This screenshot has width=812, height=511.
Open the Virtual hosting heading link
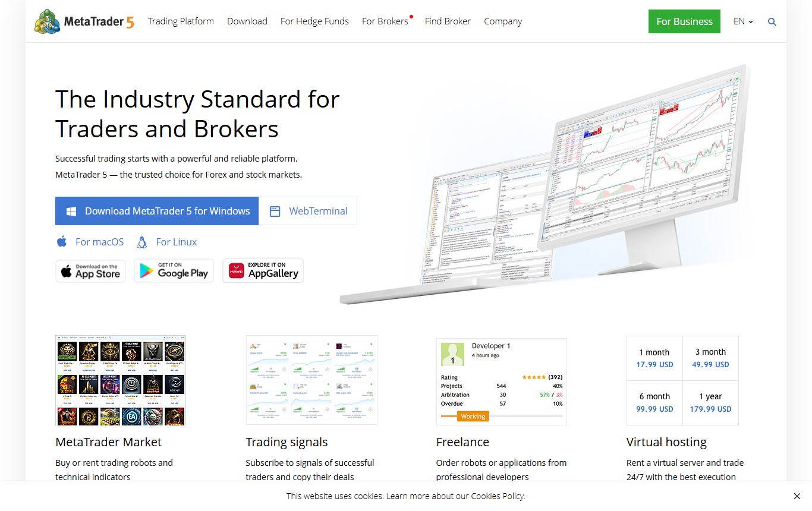click(x=666, y=442)
